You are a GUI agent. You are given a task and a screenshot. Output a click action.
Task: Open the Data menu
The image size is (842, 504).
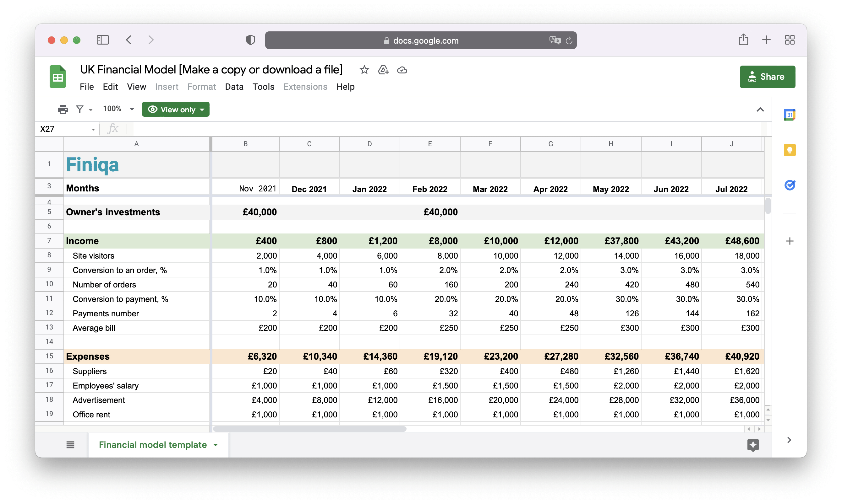click(234, 87)
